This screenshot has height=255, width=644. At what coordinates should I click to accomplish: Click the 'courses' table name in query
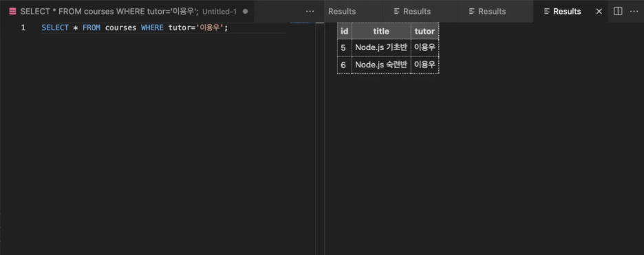(121, 28)
